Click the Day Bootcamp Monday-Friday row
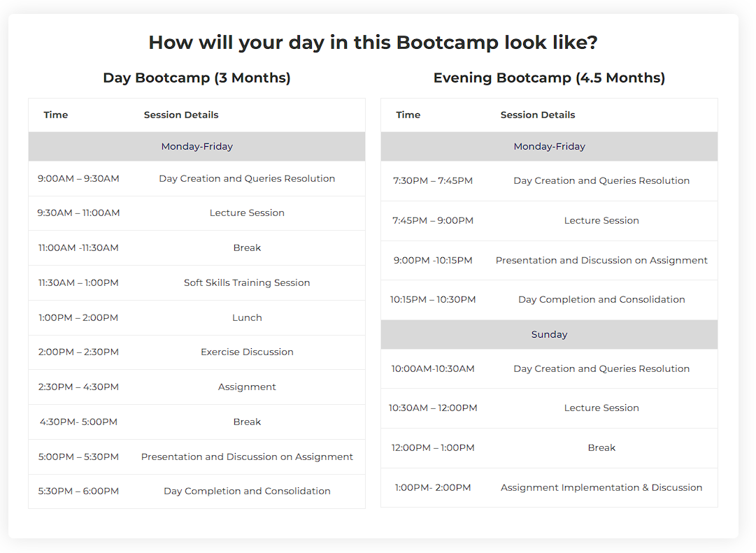This screenshot has width=756, height=553. (197, 147)
